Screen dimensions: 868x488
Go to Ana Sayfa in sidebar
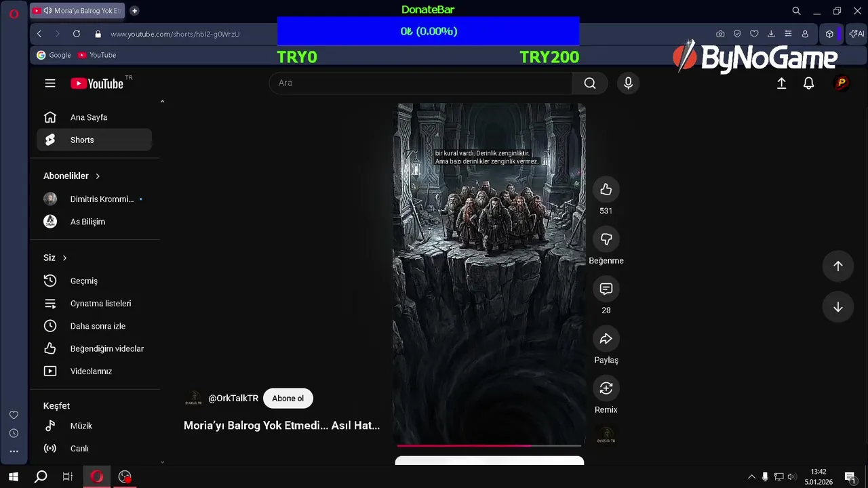[94, 117]
